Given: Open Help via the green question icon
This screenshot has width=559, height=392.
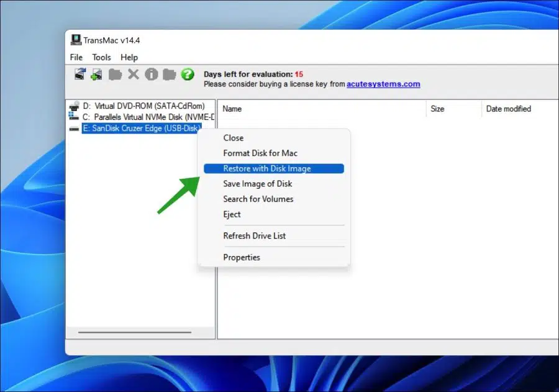Looking at the screenshot, I should [188, 74].
